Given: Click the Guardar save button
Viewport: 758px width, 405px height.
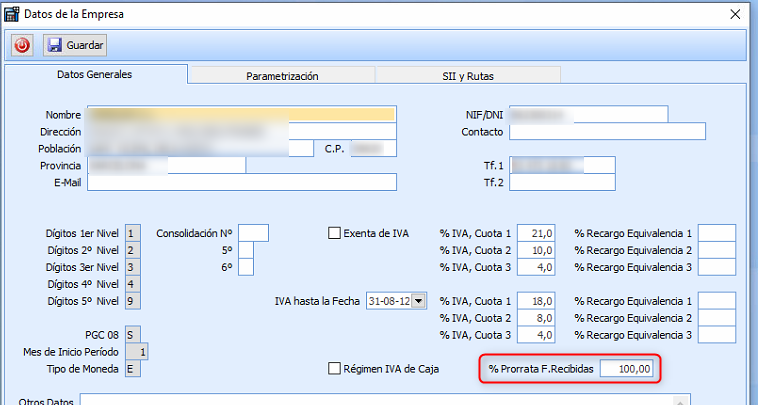Looking at the screenshot, I should click(x=75, y=45).
